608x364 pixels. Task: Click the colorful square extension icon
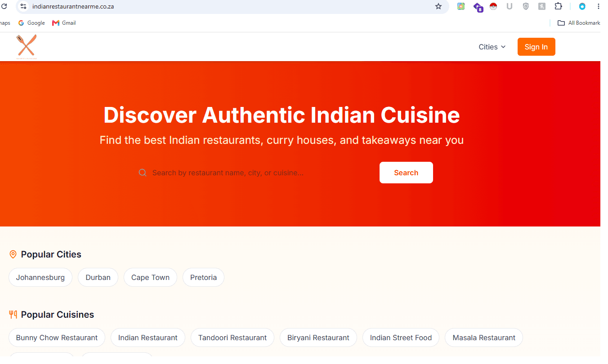(461, 6)
